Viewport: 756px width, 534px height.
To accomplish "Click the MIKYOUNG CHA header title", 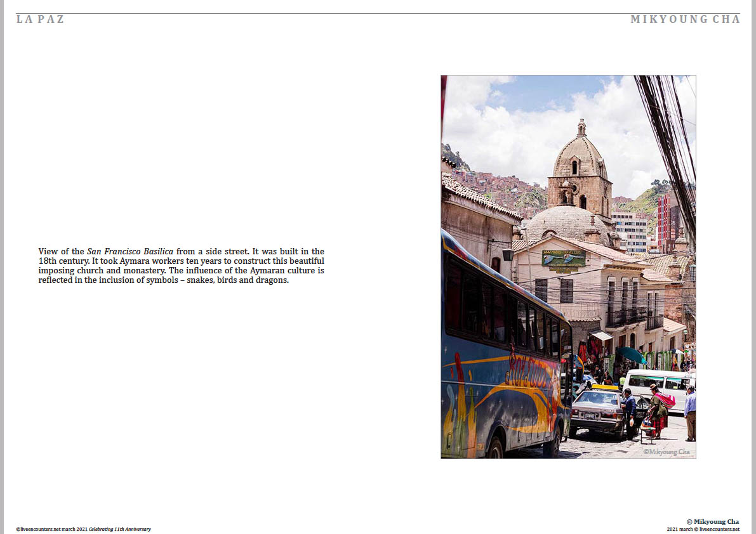I will click(x=685, y=19).
